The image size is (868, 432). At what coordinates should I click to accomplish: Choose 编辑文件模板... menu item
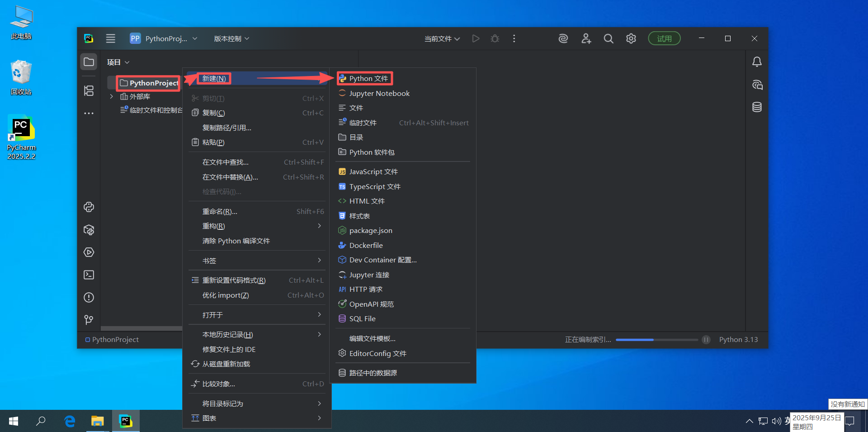(403, 338)
